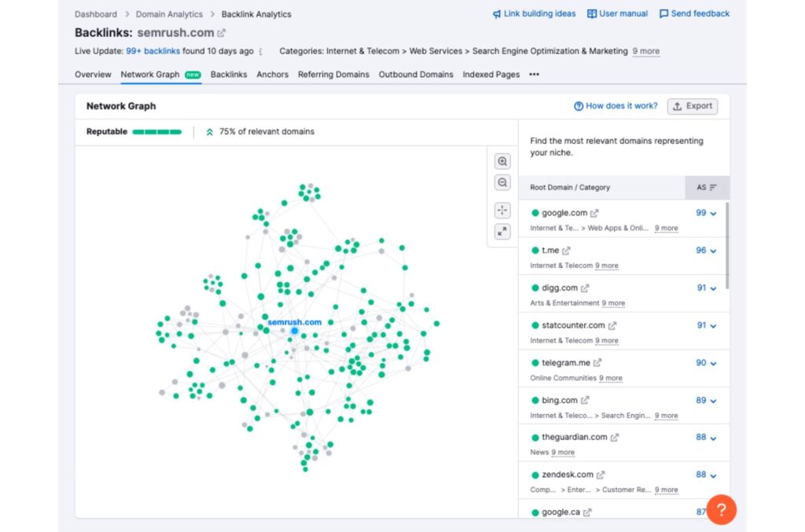Zoom out of the network graph
Viewport: 805px width, 532px height.
click(502, 182)
